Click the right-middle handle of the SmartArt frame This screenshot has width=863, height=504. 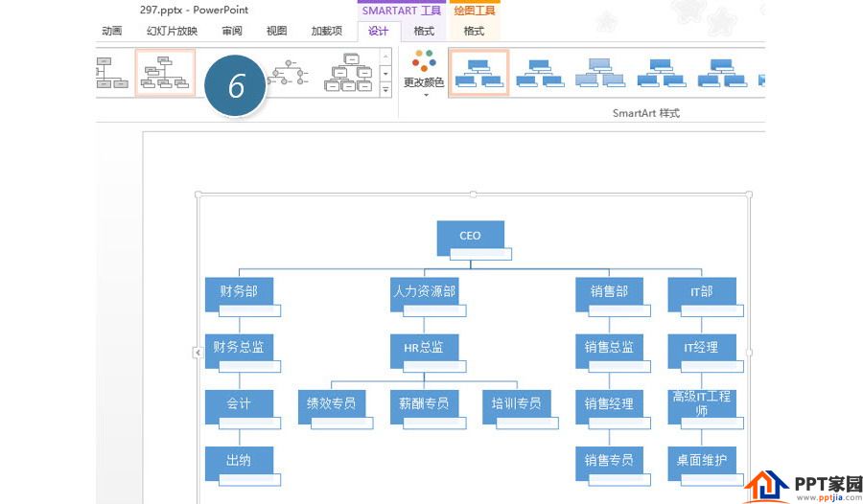tap(749, 353)
